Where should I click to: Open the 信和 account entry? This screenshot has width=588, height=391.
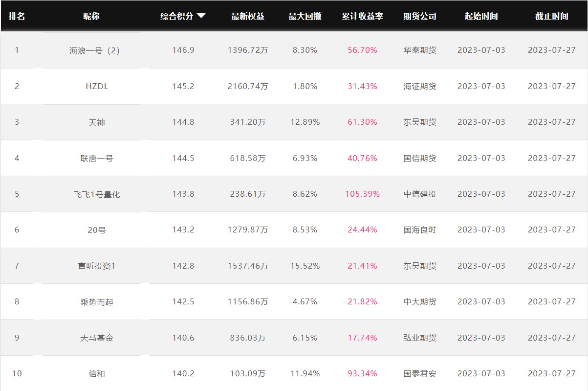tap(97, 374)
